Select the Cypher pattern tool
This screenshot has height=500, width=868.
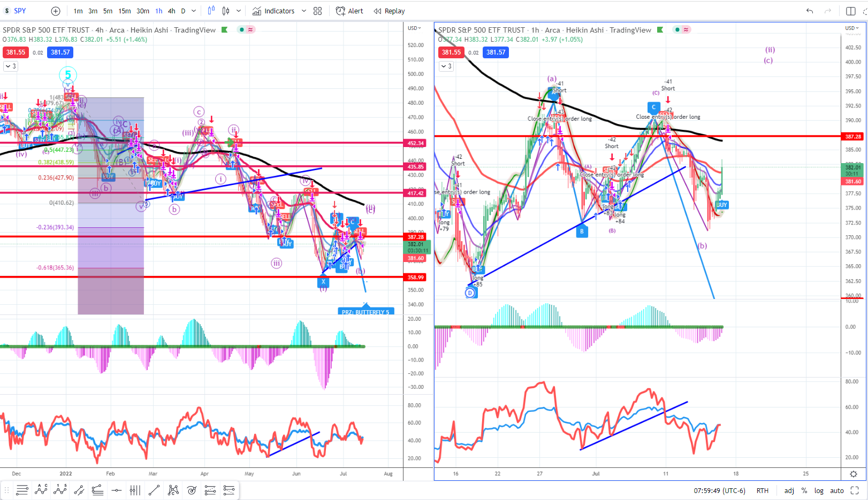point(173,490)
